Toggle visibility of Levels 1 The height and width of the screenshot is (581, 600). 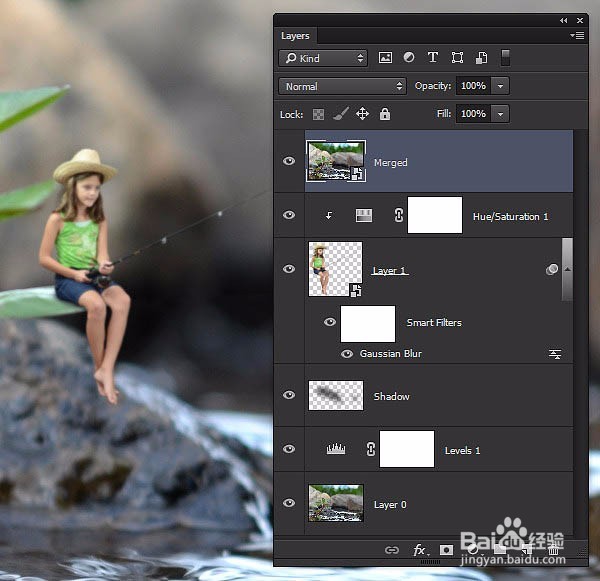pos(289,448)
